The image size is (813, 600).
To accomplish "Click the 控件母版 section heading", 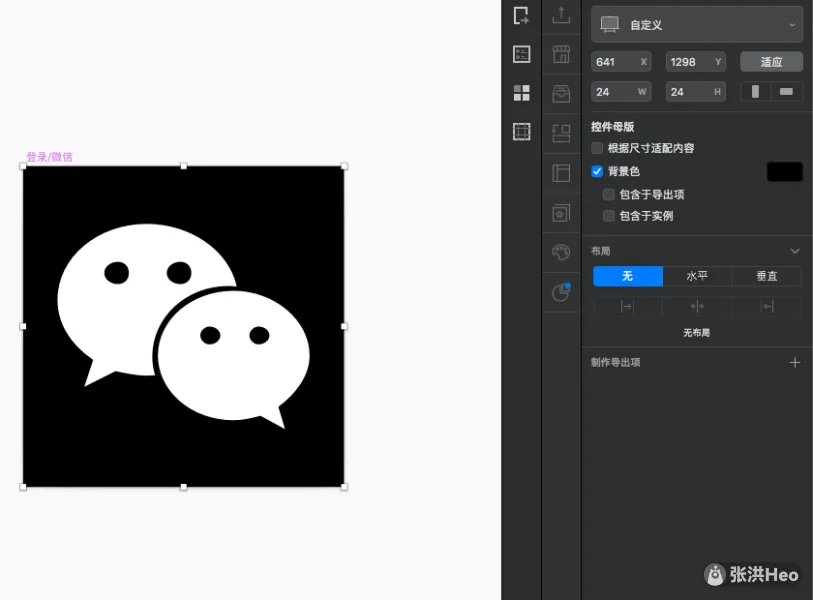I will (612, 127).
